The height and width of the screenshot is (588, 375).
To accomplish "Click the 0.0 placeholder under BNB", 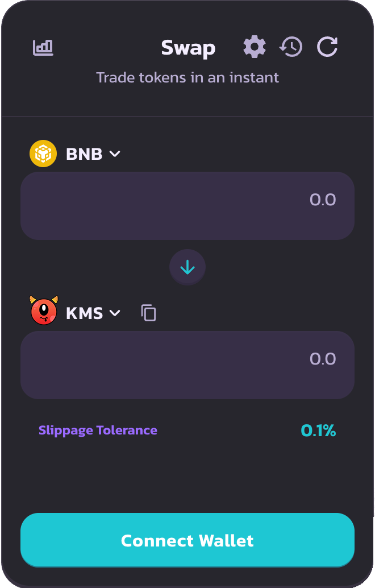I will click(x=323, y=200).
